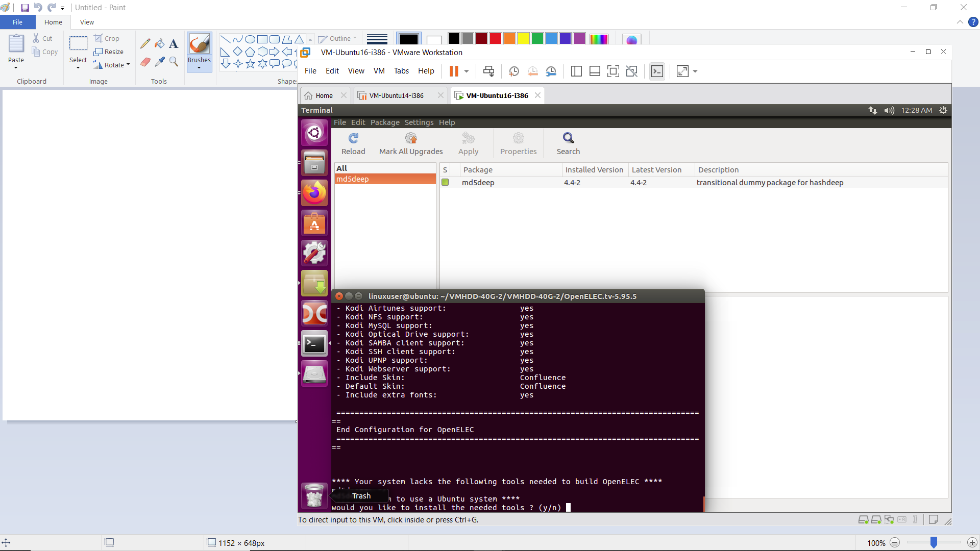
Task: Expand the Select tool dropdown arrow
Action: [78, 67]
